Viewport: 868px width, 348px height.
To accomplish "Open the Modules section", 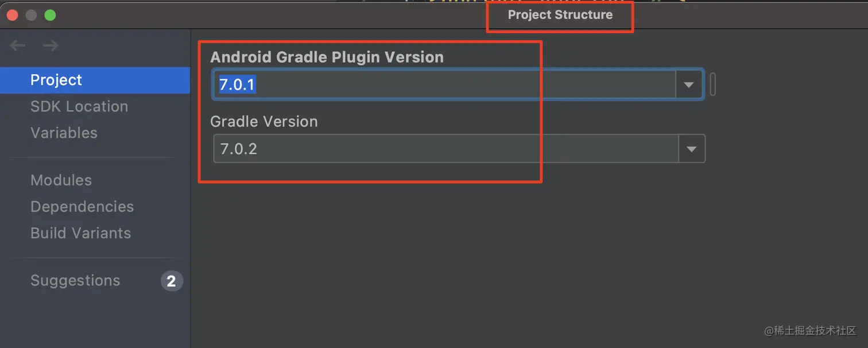I will point(61,180).
